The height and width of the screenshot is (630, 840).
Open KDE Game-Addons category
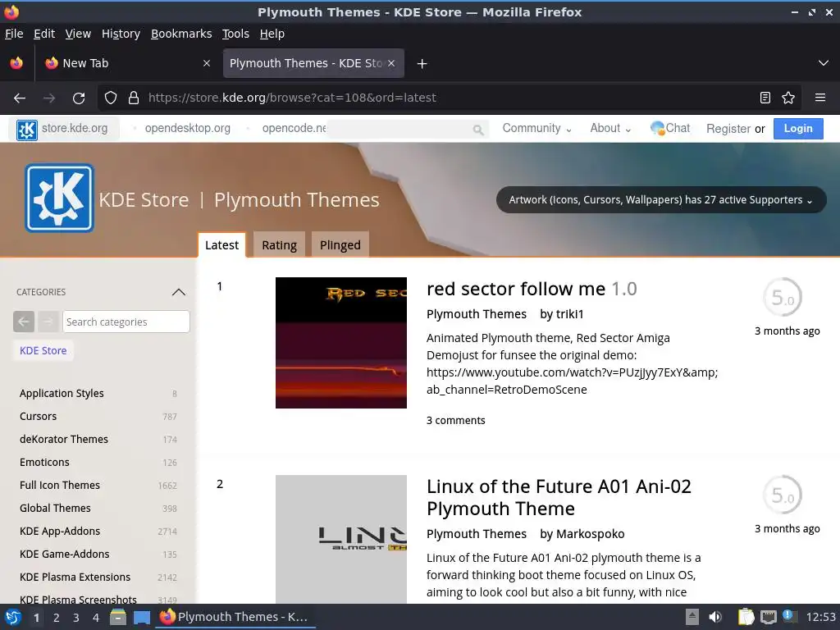point(64,555)
